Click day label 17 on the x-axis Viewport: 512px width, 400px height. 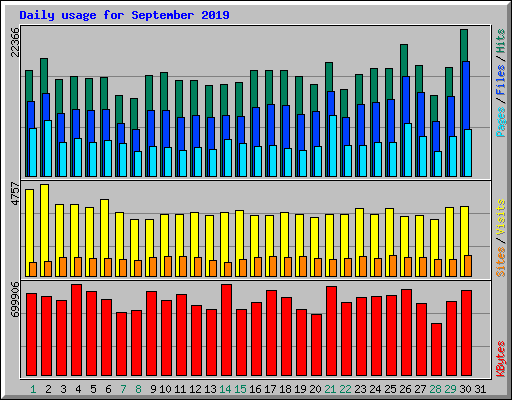point(270,389)
